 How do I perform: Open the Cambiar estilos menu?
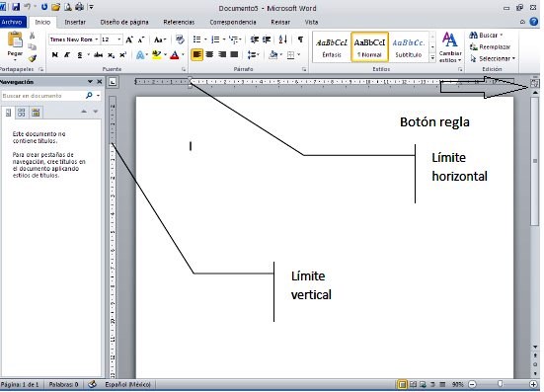(450, 47)
